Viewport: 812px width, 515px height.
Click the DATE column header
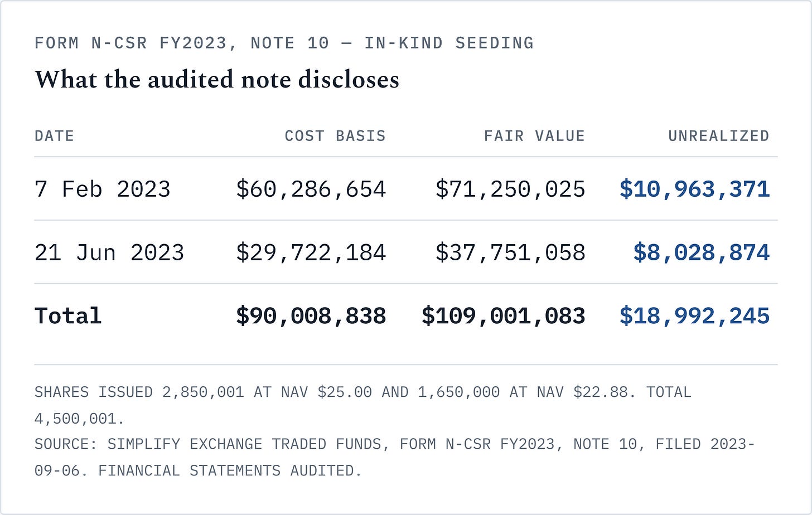pos(54,136)
